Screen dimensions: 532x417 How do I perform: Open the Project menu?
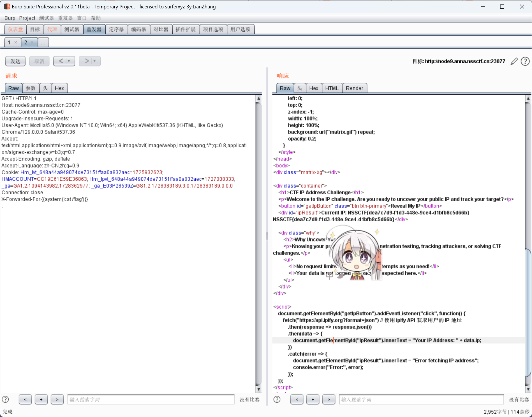point(27,18)
